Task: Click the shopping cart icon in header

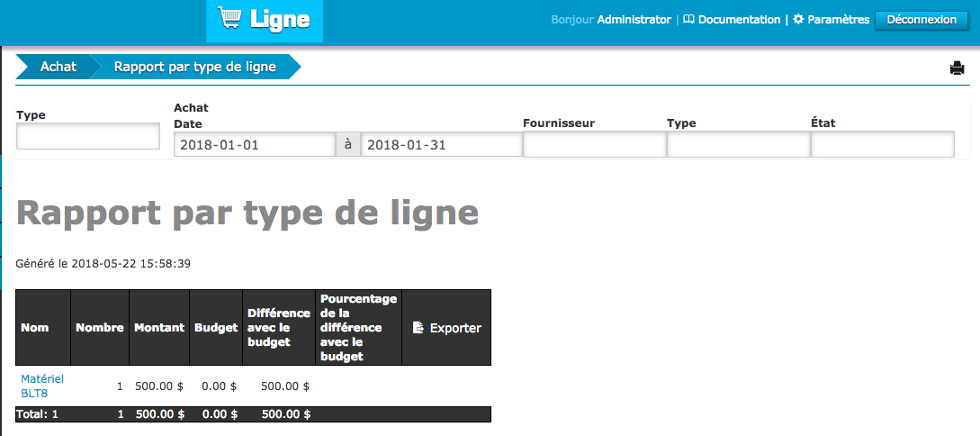Action: tap(229, 19)
